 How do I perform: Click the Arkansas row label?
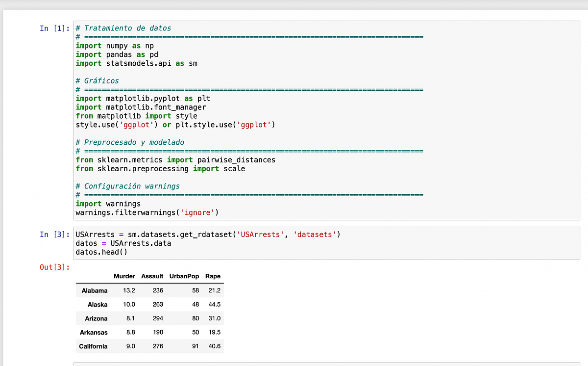click(94, 333)
